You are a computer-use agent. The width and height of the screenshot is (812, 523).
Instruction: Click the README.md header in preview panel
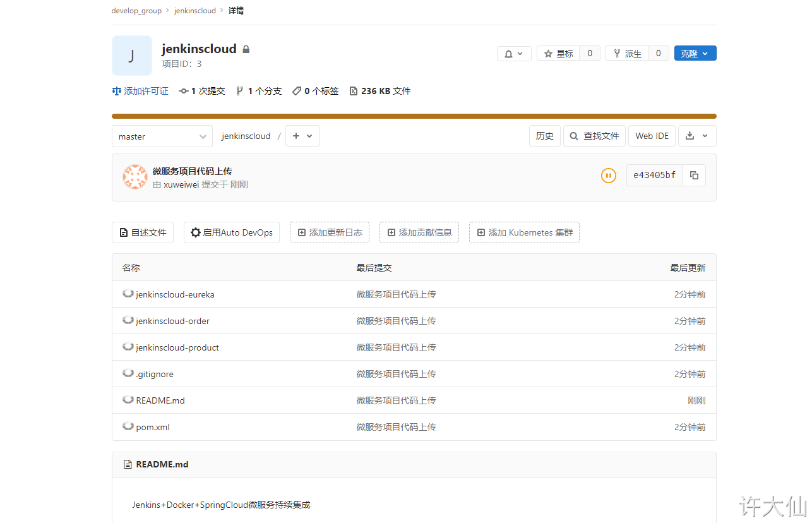[162, 464]
